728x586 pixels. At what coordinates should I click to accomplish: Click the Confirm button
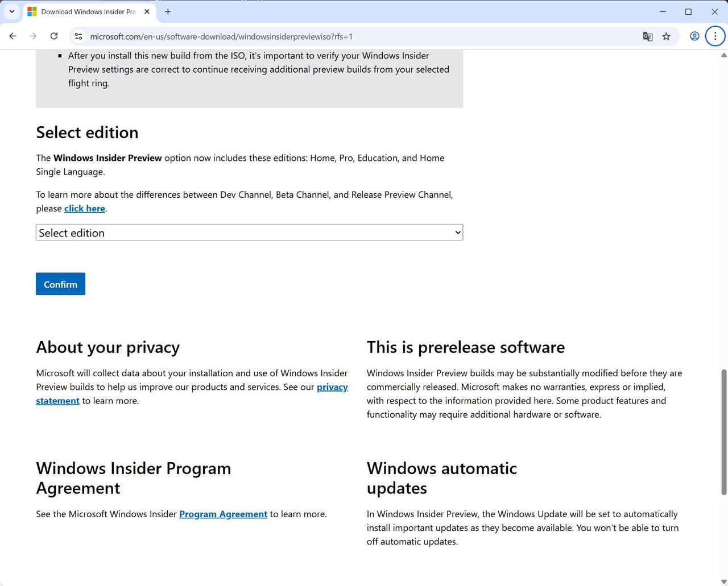(x=60, y=284)
